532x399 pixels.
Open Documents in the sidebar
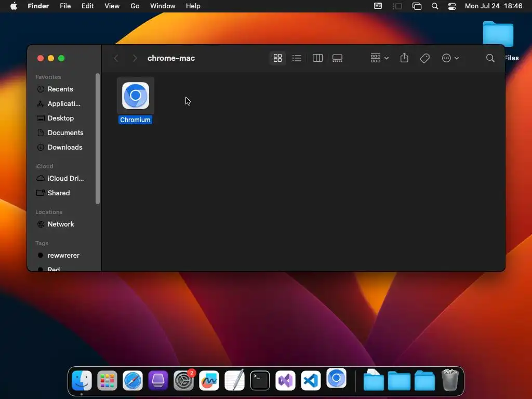65,132
